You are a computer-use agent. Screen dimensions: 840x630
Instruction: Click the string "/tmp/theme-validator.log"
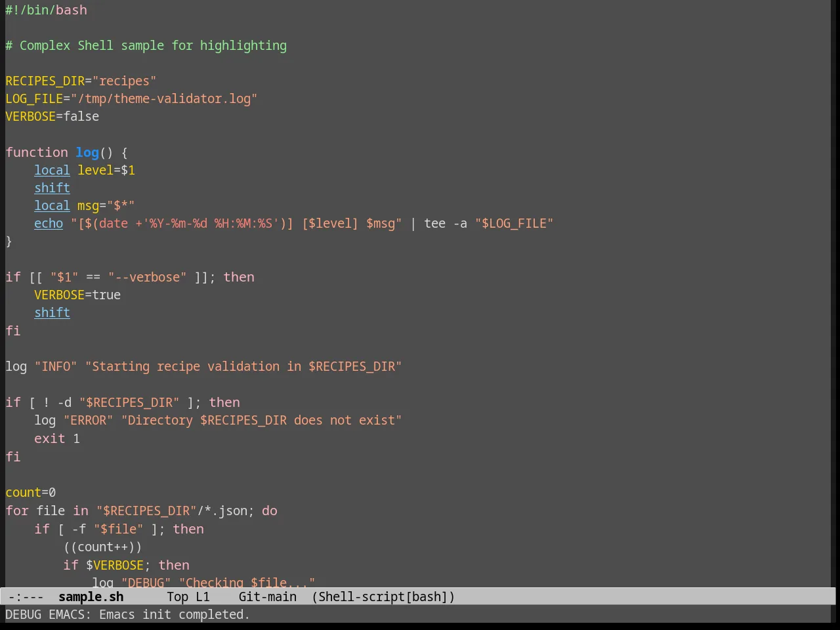coord(164,98)
